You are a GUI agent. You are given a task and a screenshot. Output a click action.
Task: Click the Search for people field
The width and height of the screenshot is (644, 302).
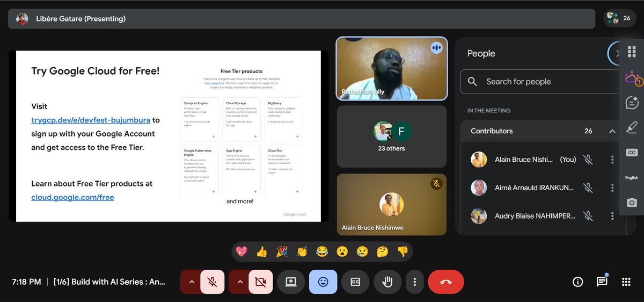point(541,82)
